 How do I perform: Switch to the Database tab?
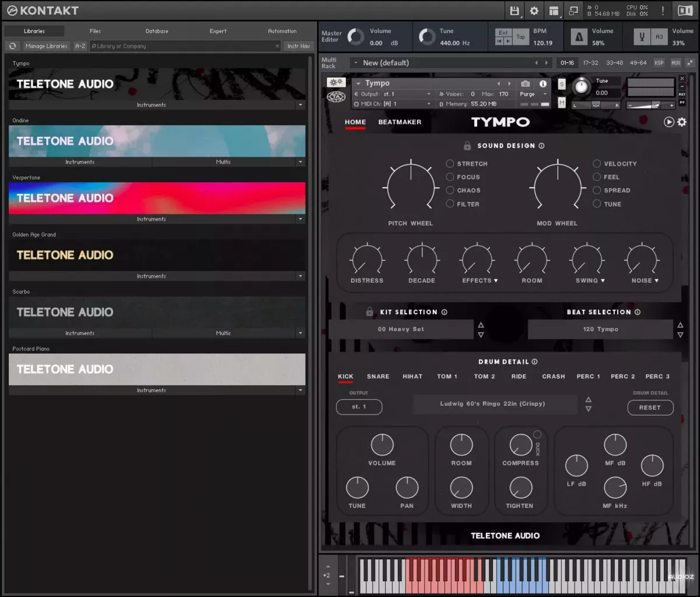tap(157, 31)
